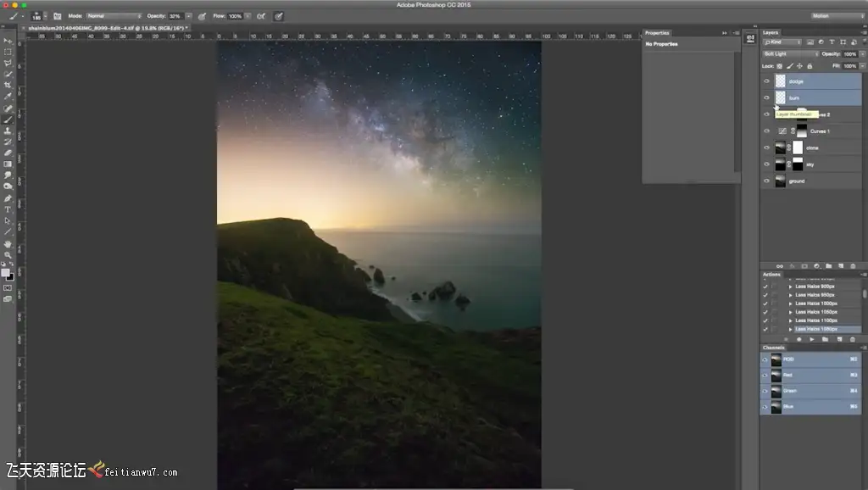Pick the Clone Stamp tool
868x490 pixels.
8,131
